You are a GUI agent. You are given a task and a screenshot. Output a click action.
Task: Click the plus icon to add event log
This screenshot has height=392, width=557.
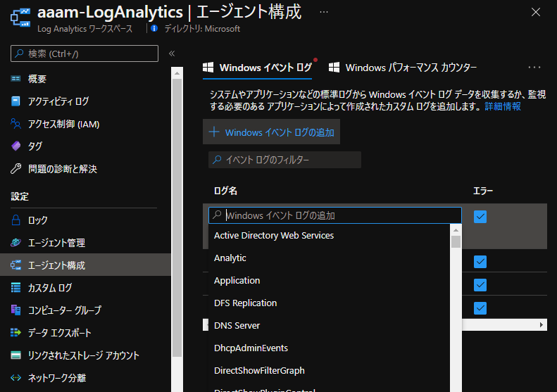point(214,132)
